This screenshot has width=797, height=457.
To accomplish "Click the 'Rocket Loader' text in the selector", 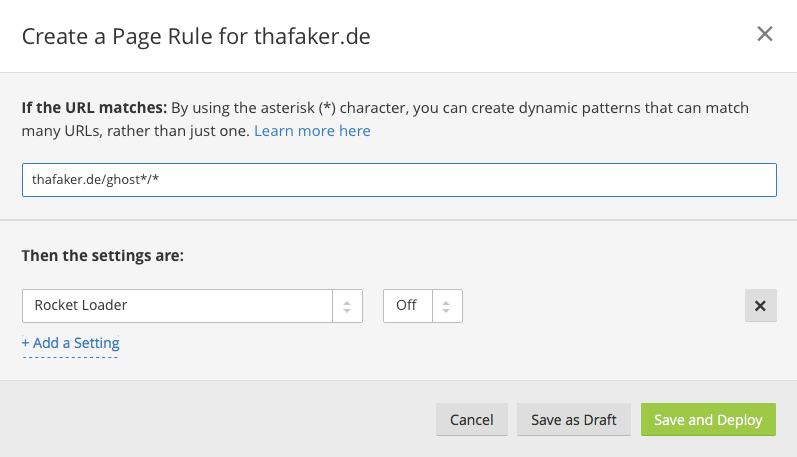I will tap(81, 306).
